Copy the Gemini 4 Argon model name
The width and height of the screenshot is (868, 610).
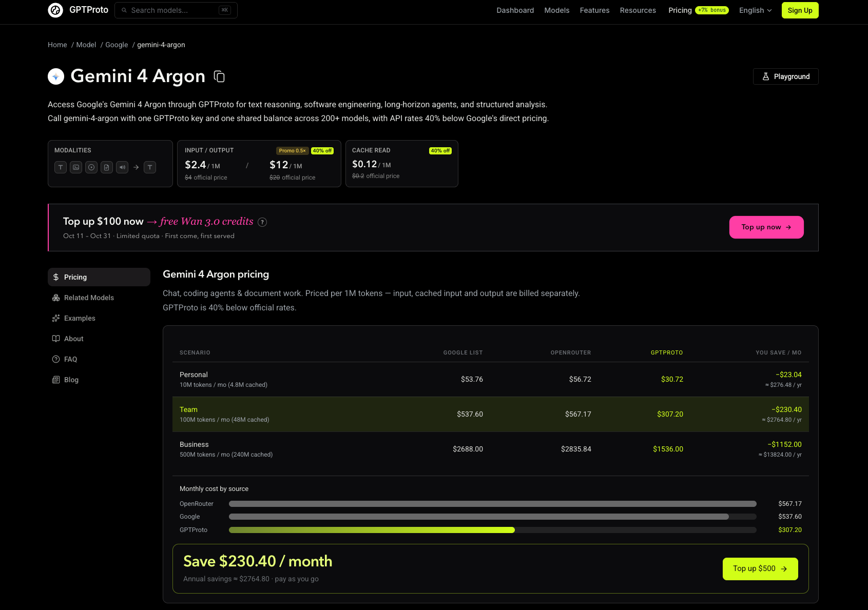[x=219, y=76]
